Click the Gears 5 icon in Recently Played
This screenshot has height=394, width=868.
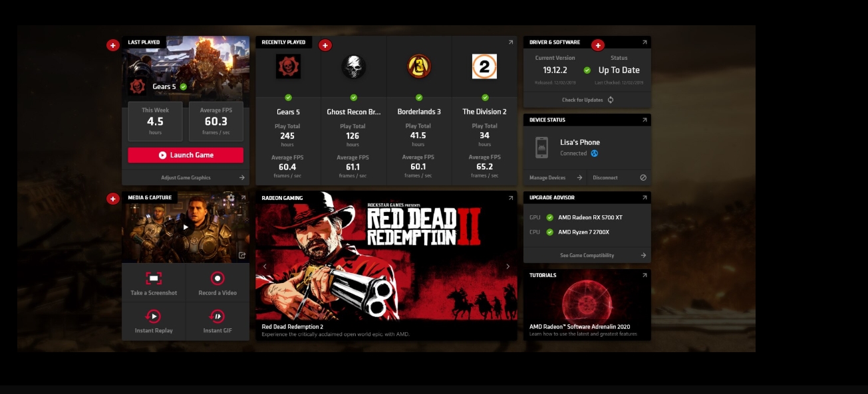coord(288,66)
